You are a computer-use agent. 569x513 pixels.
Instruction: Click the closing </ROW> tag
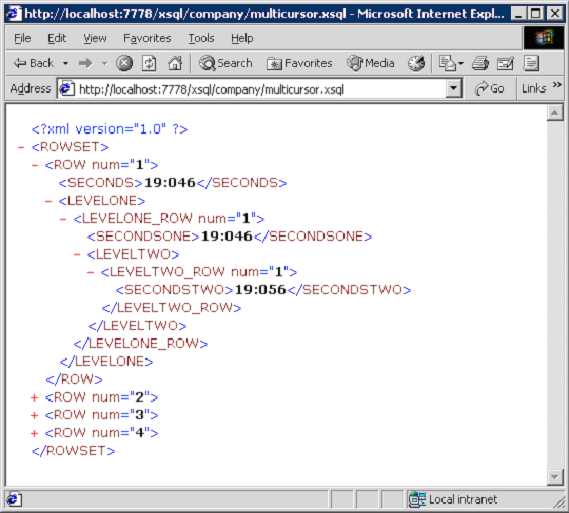pyautogui.click(x=74, y=379)
